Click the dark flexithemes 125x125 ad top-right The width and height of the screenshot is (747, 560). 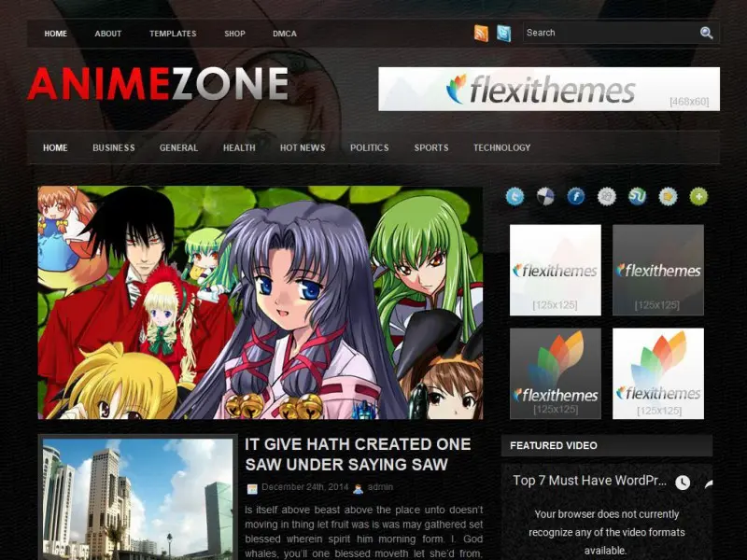click(x=658, y=270)
